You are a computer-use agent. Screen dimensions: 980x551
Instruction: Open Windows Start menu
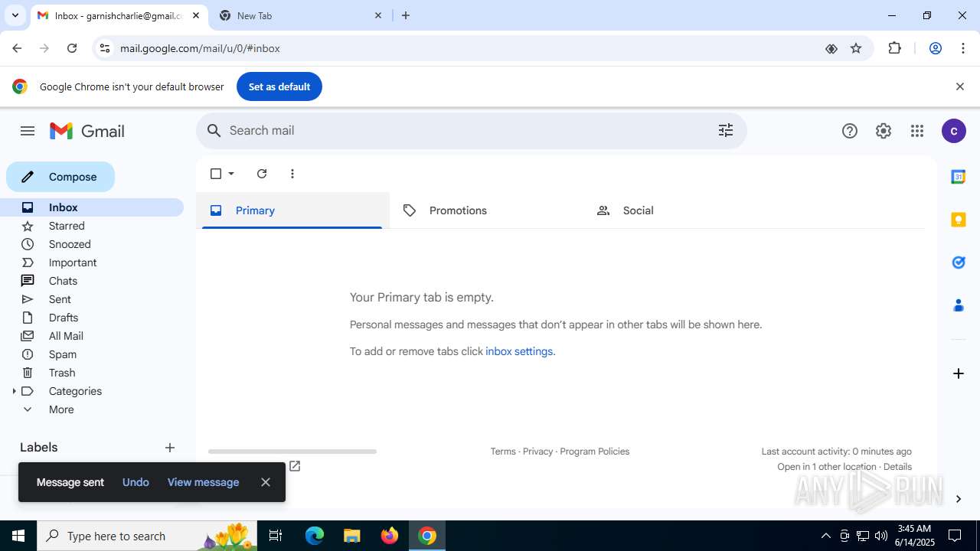(x=18, y=536)
